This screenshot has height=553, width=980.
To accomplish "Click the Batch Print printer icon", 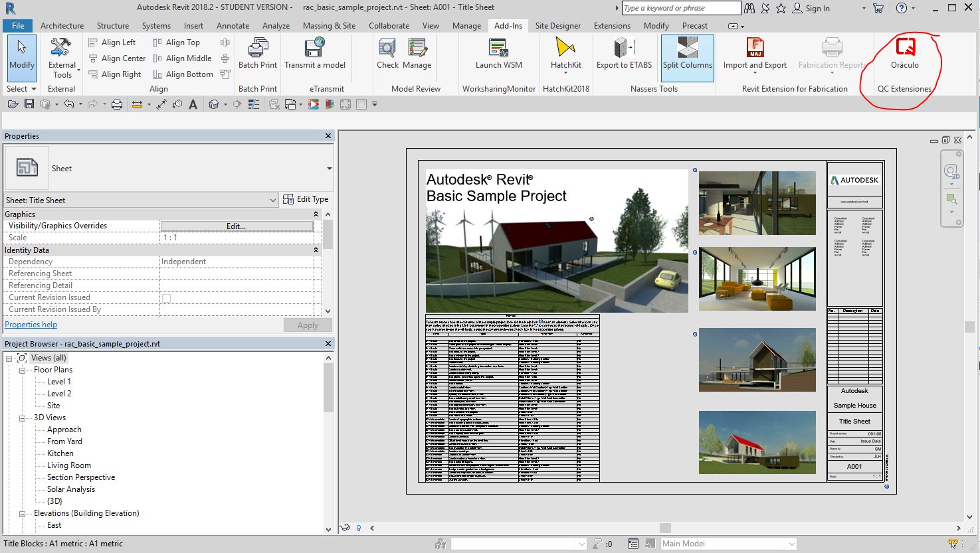I will click(x=258, y=48).
